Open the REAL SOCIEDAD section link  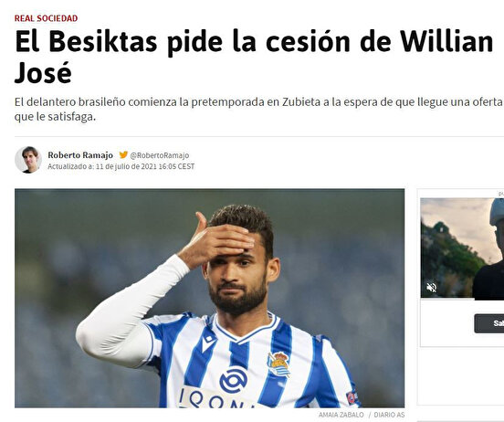46,18
